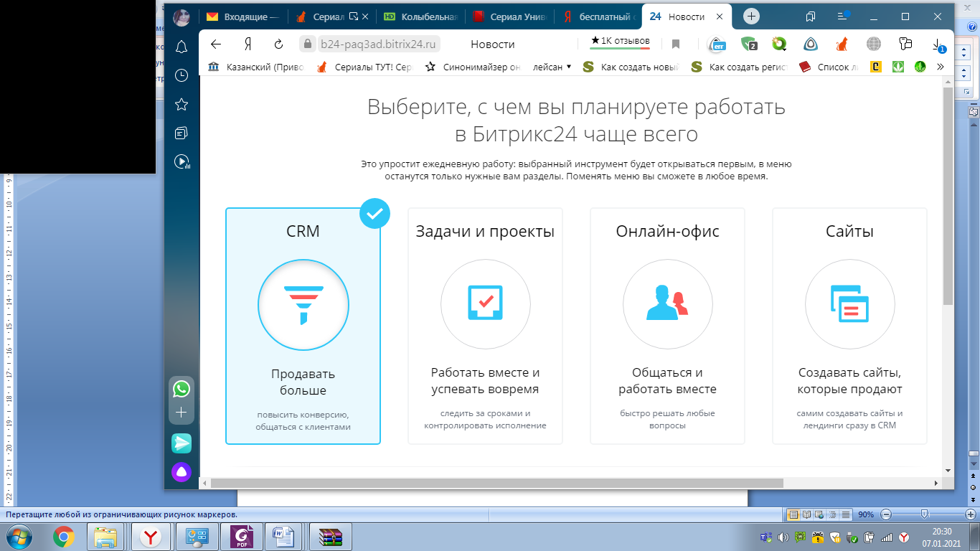Open Google Chrome from the taskbar
This screenshot has height=551, width=980.
point(64,536)
